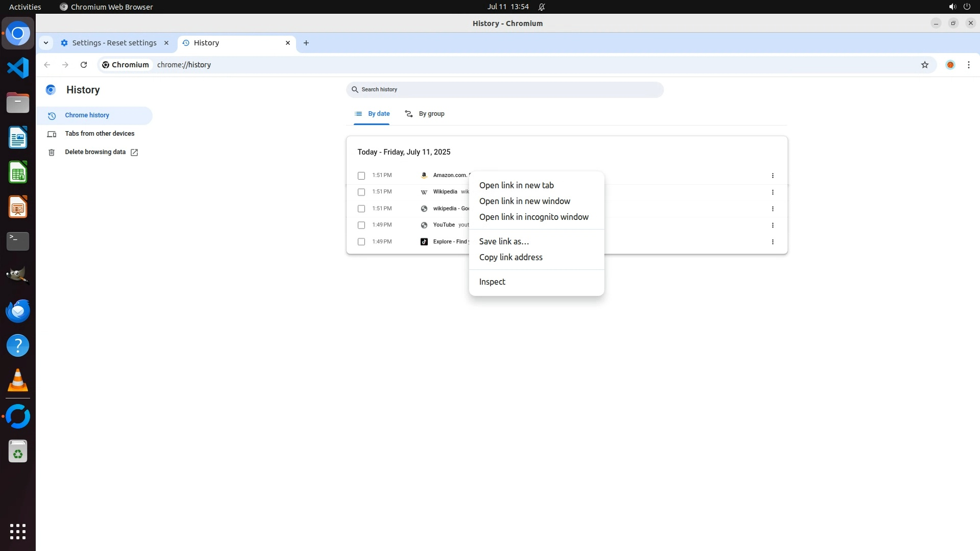Open Tabs from other devices
Viewport: 980px width, 551px height.
(100, 134)
